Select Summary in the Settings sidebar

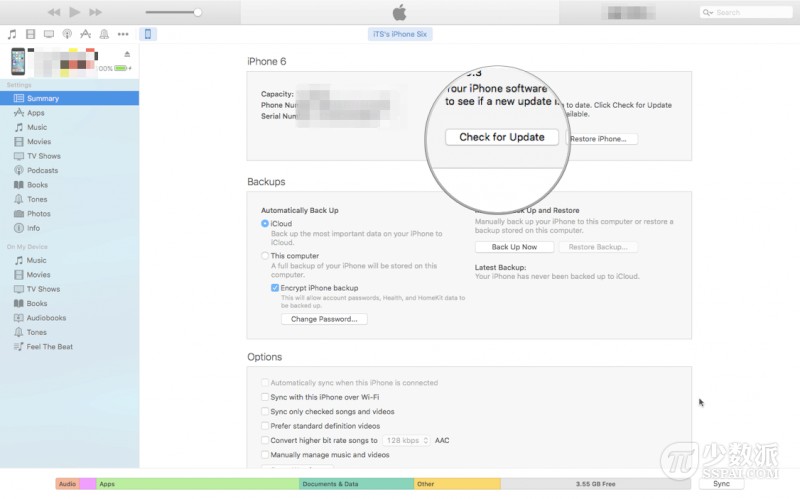[69, 98]
